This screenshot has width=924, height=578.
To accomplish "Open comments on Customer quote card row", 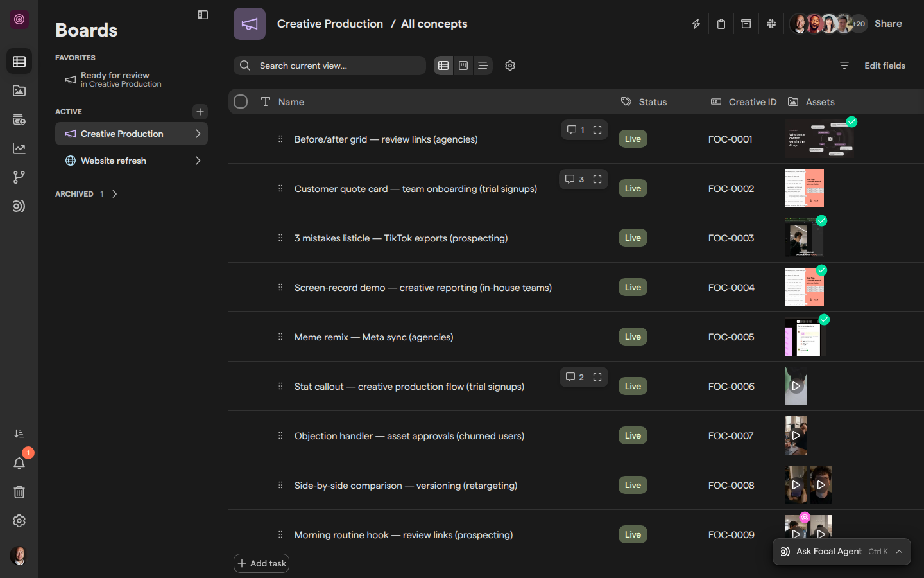I will [x=574, y=179].
